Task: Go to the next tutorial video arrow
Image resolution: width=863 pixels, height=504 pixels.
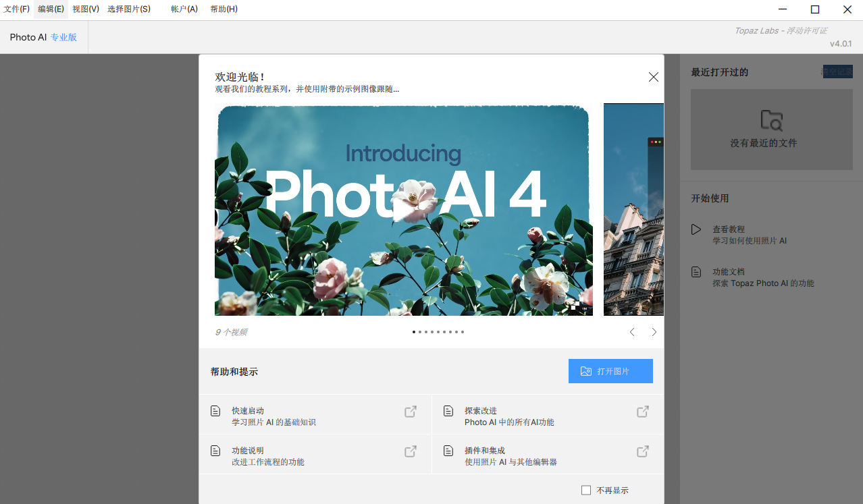Action: tap(654, 332)
